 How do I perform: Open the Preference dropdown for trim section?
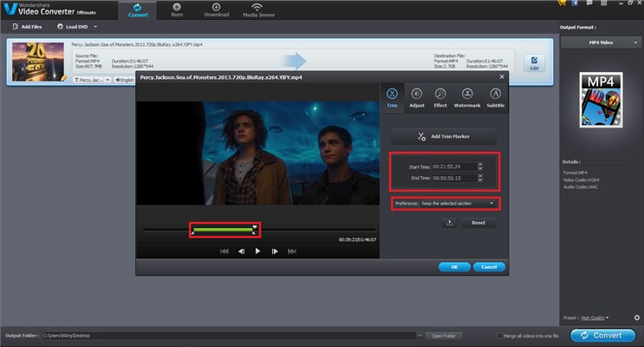(458, 204)
